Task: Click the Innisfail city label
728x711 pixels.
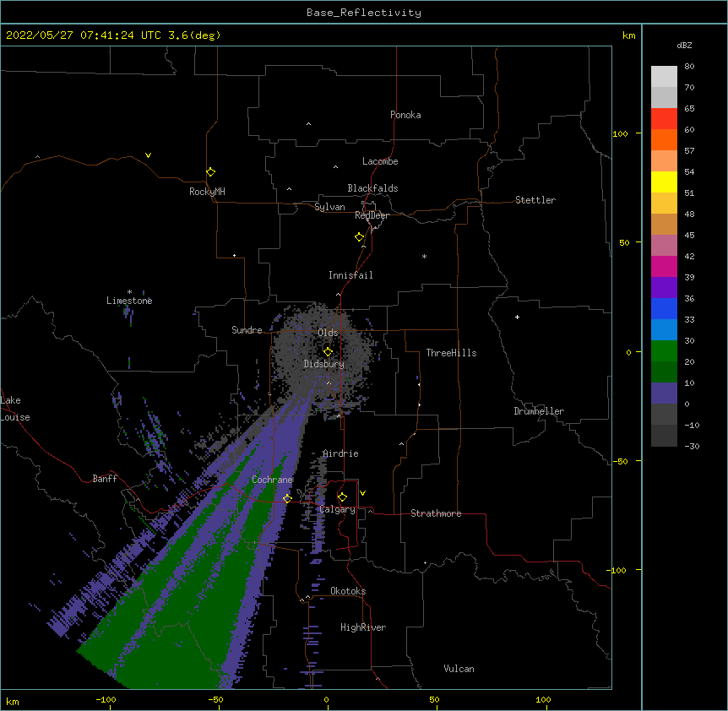Action: 350,275
